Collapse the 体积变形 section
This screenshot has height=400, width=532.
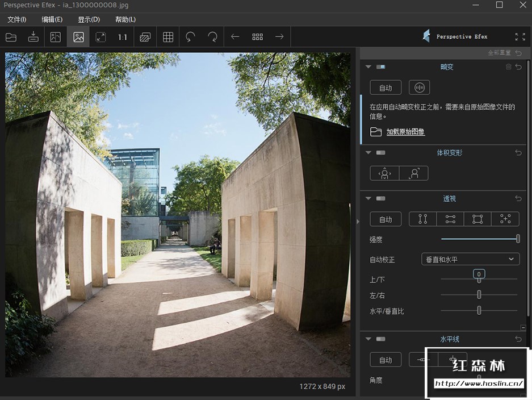368,153
